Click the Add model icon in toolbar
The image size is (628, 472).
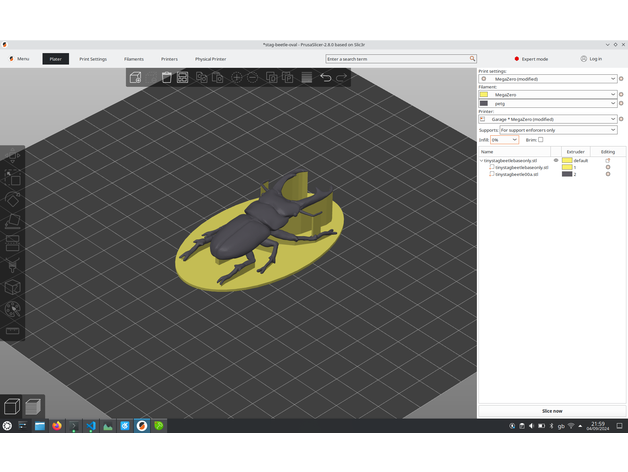click(x=135, y=77)
